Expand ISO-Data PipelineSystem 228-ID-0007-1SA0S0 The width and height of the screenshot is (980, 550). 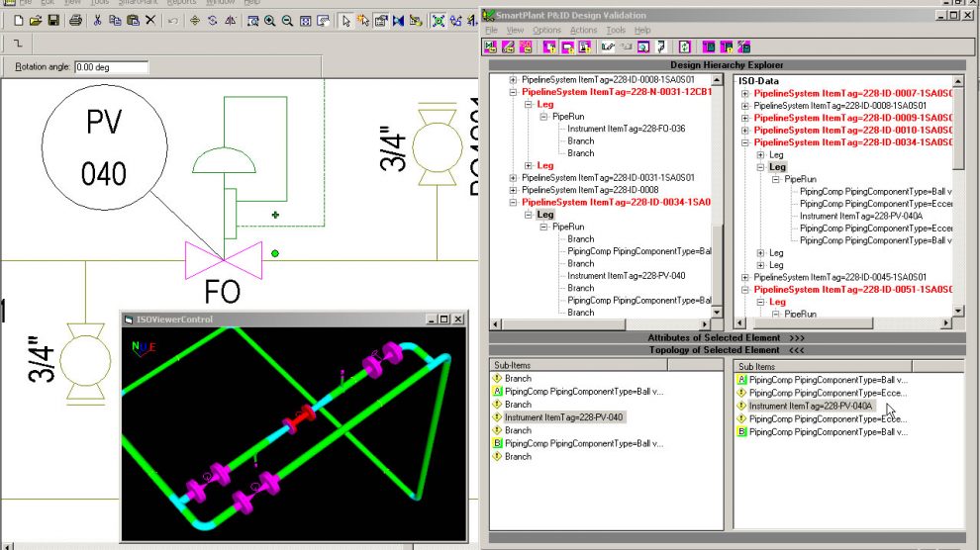click(x=745, y=94)
